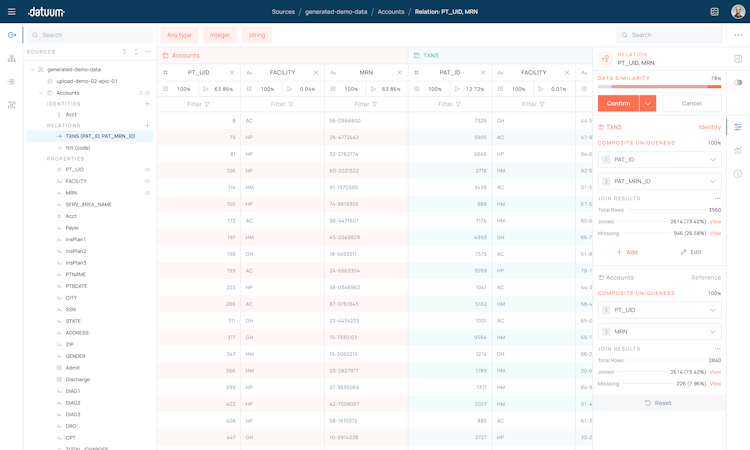This screenshot has width=750, height=450.
Task: Add a new relation with plus icon
Action: point(147,125)
